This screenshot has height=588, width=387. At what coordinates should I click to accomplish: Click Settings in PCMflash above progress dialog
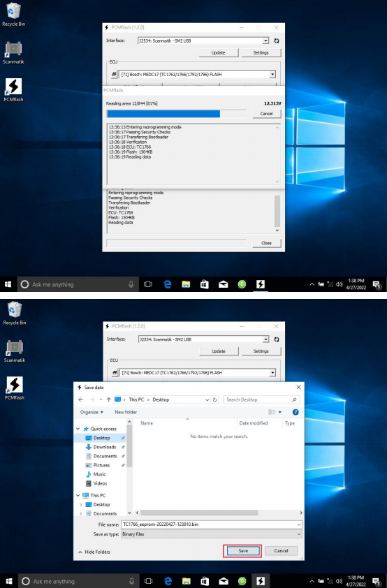[x=261, y=53]
